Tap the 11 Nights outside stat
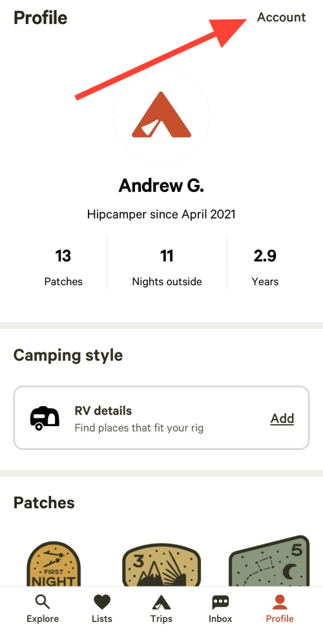The height and width of the screenshot is (644, 323). 167,268
